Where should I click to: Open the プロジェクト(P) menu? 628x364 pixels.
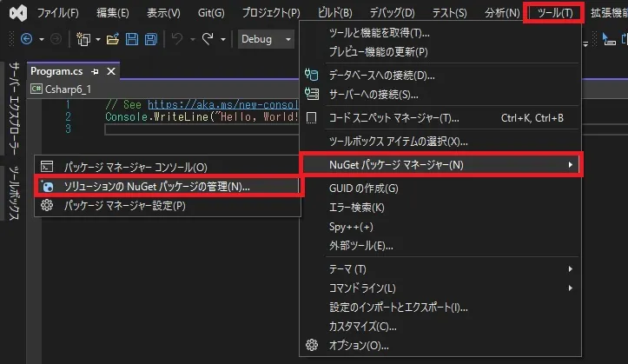tap(271, 13)
